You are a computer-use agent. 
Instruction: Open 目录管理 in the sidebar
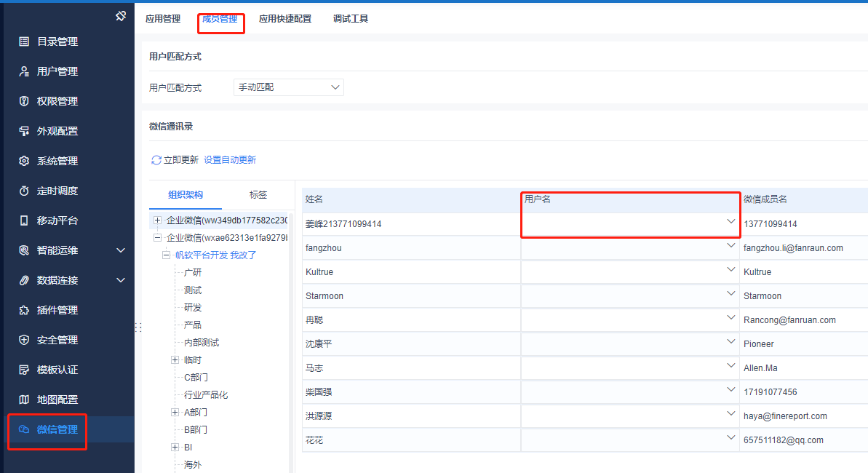57,41
